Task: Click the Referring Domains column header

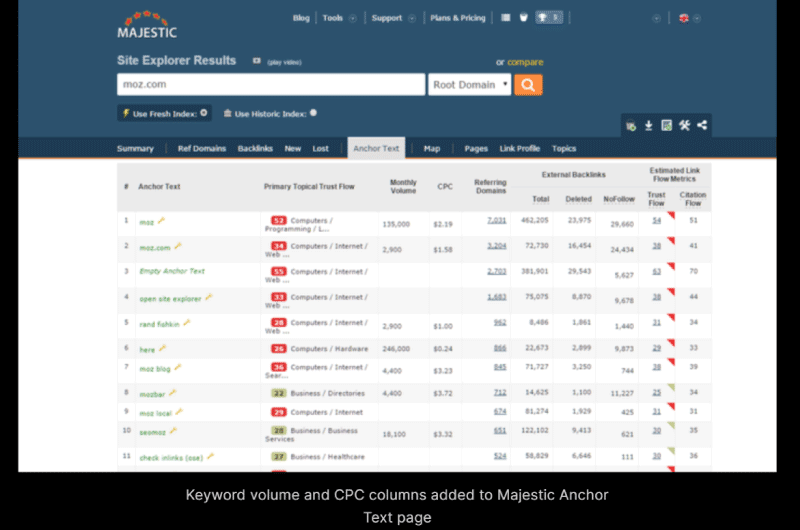Action: (490, 187)
